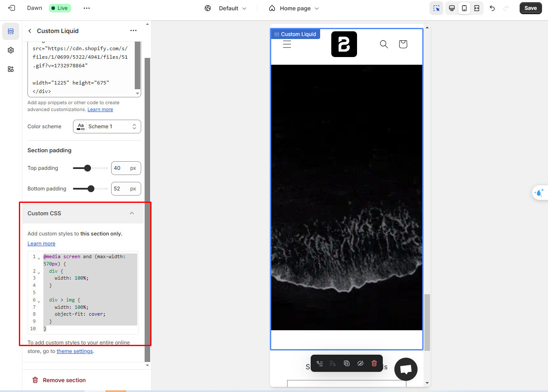Click the store logo in preview
The height and width of the screenshot is (392, 548).
[344, 44]
